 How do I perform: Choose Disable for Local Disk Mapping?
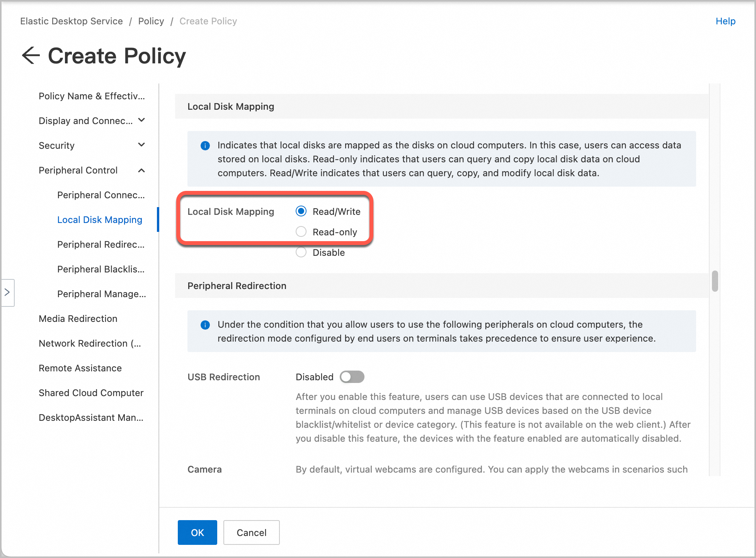[301, 252]
